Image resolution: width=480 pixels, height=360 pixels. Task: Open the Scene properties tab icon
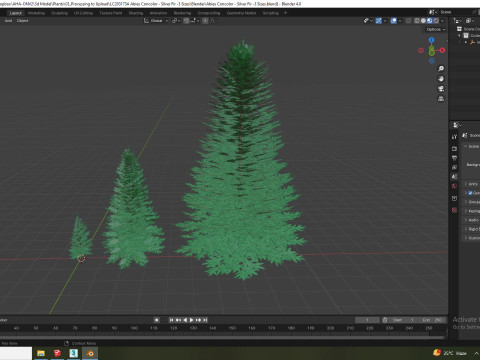click(454, 177)
